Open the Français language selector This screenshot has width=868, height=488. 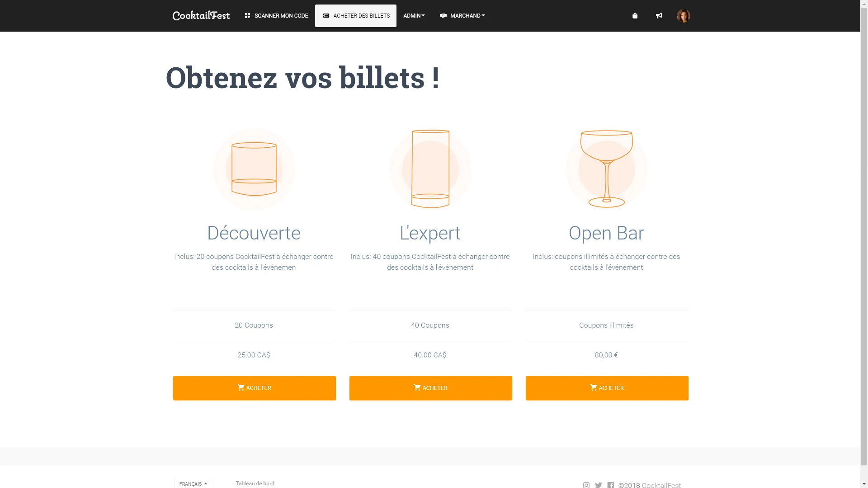193,483
